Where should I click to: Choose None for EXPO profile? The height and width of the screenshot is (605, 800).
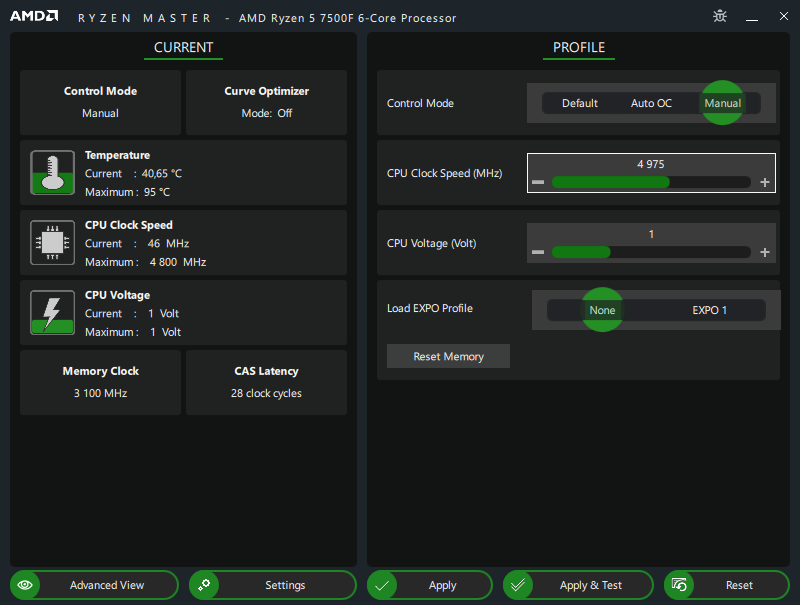602,310
